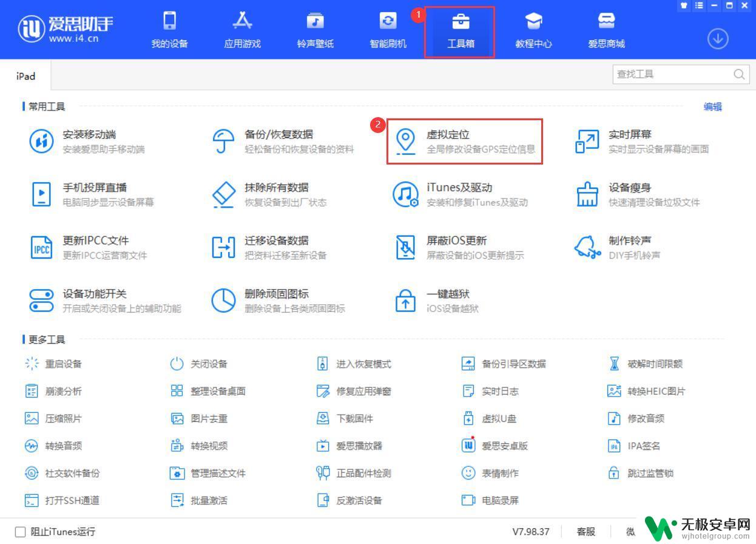756x544 pixels.
Task: Open 更新IPCC文件 tool
Action: [88, 247]
